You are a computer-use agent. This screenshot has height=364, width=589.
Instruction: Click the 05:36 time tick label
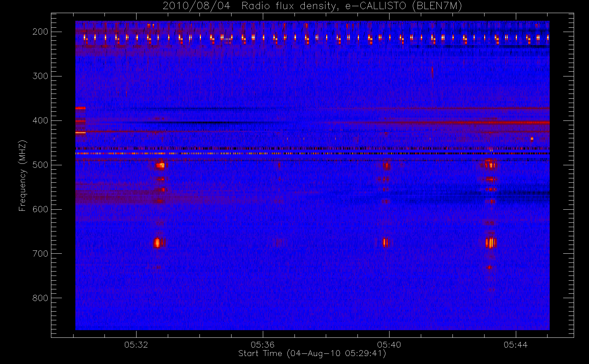coord(262,345)
